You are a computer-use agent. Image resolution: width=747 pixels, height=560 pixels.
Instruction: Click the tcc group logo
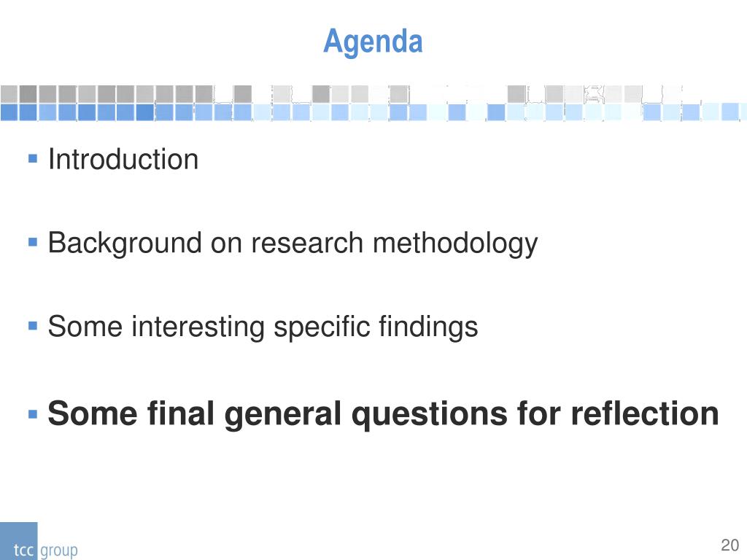point(39,541)
